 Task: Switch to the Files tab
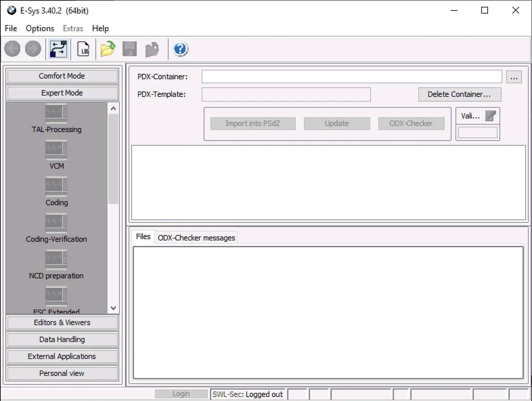coord(143,236)
